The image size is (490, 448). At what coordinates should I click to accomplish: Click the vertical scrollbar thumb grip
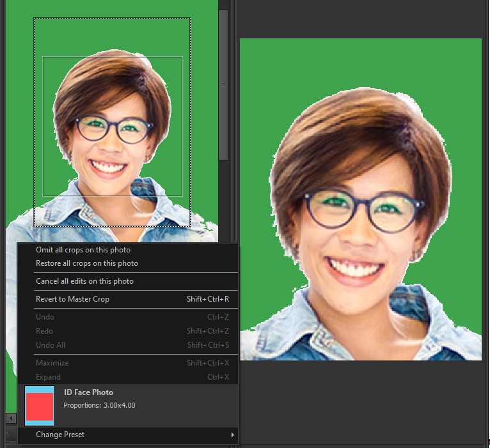[x=223, y=84]
